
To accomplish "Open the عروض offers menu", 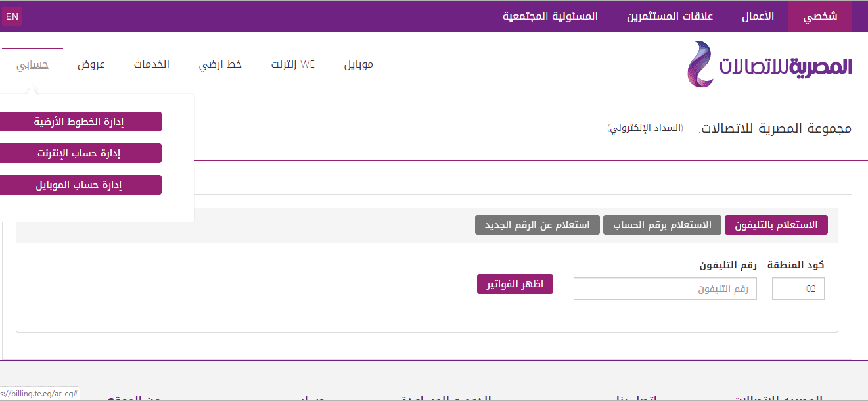I will click(x=91, y=64).
